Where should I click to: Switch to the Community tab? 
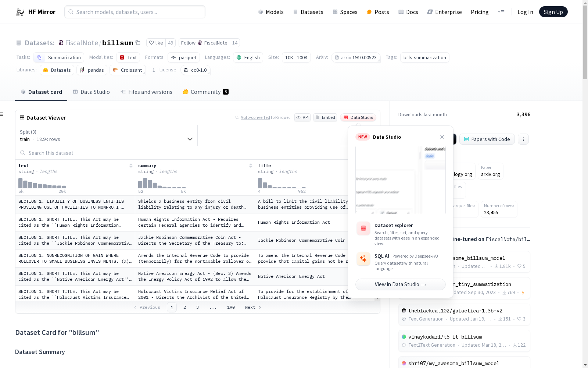[x=205, y=92]
